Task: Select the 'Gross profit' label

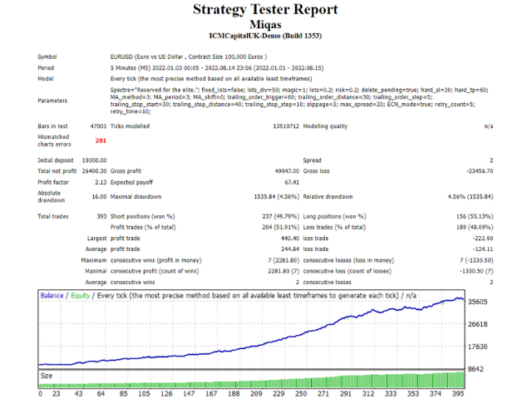Action: pyautogui.click(x=126, y=171)
